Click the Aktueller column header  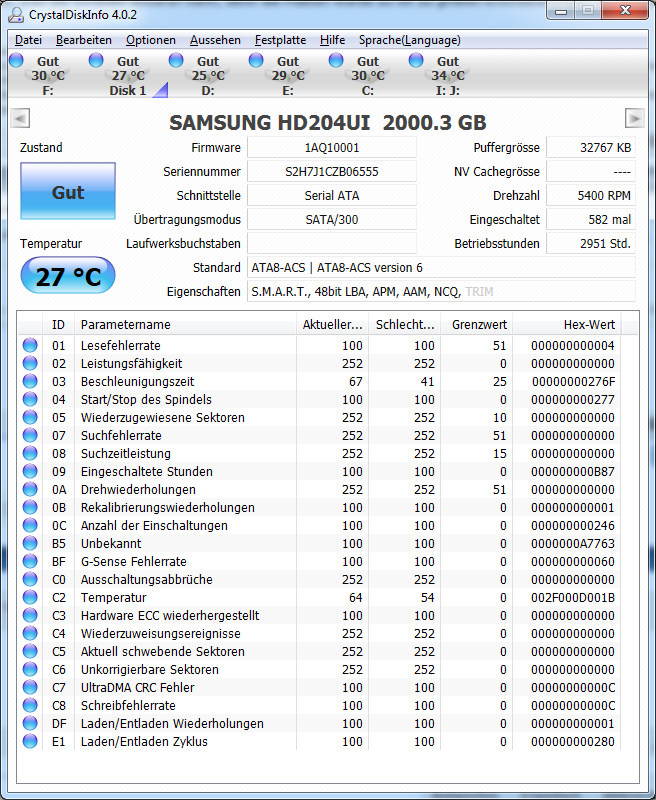[333, 324]
